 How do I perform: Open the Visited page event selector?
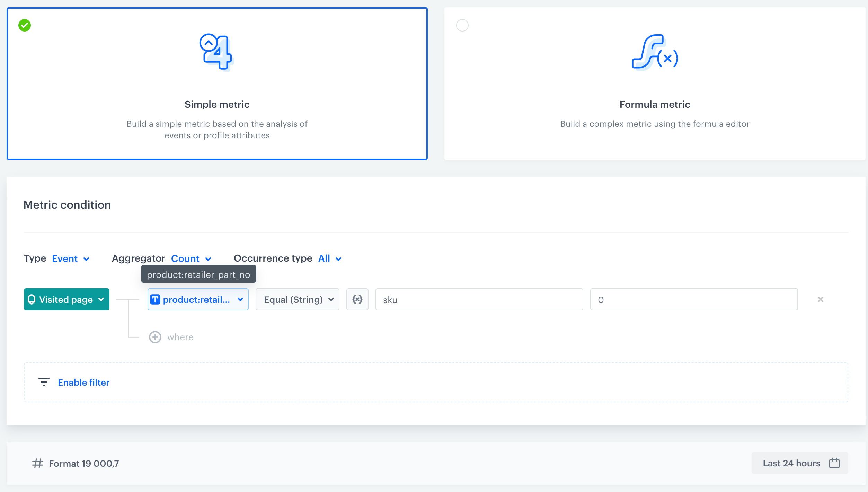coord(67,299)
